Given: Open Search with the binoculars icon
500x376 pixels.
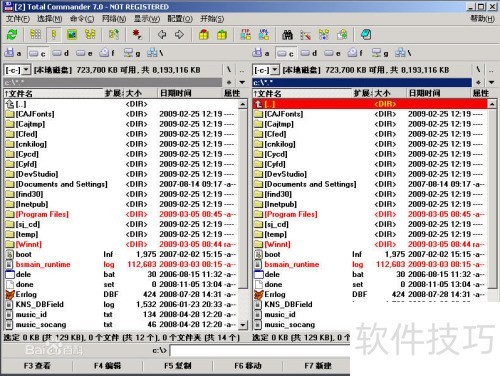Looking at the screenshot, I should pos(287,35).
